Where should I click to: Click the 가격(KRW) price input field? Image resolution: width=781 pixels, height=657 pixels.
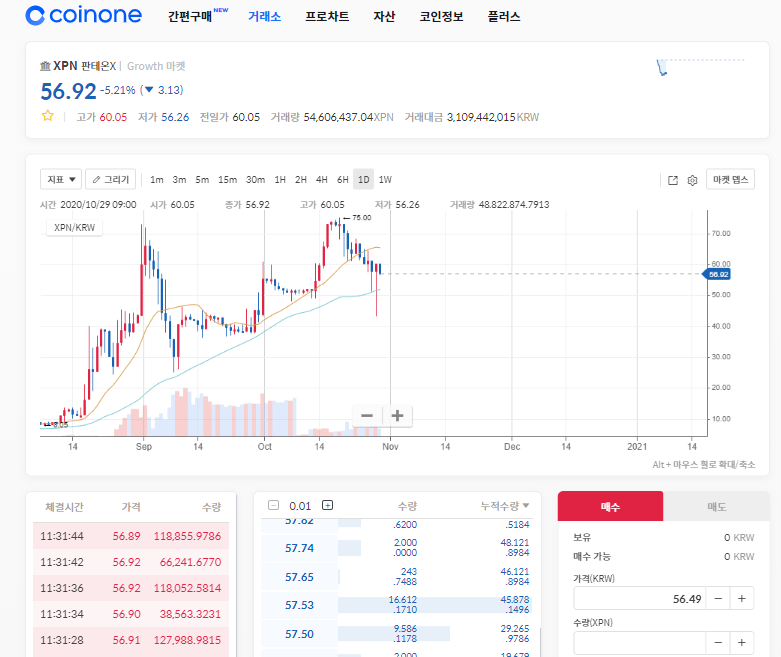[x=640, y=598]
